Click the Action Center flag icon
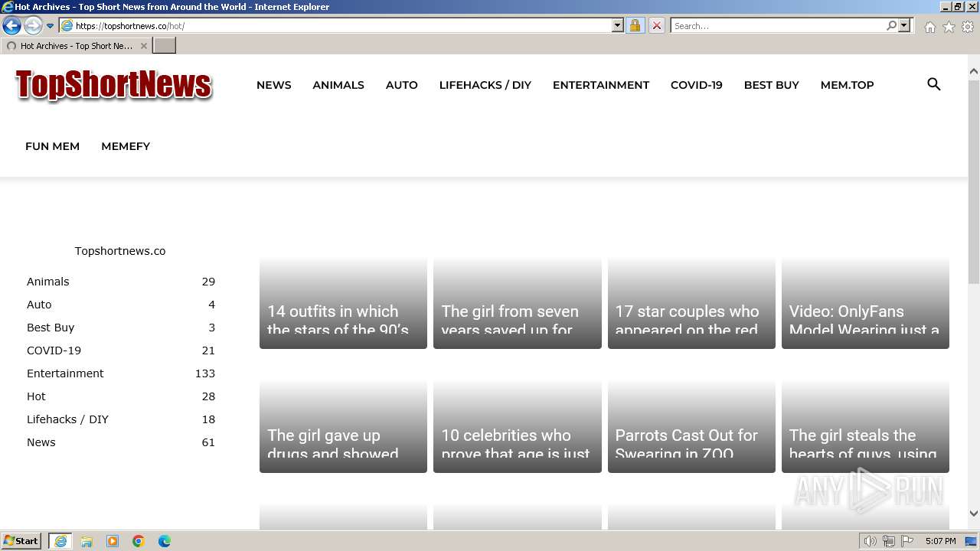Viewport: 980px width, 551px height. tap(907, 541)
